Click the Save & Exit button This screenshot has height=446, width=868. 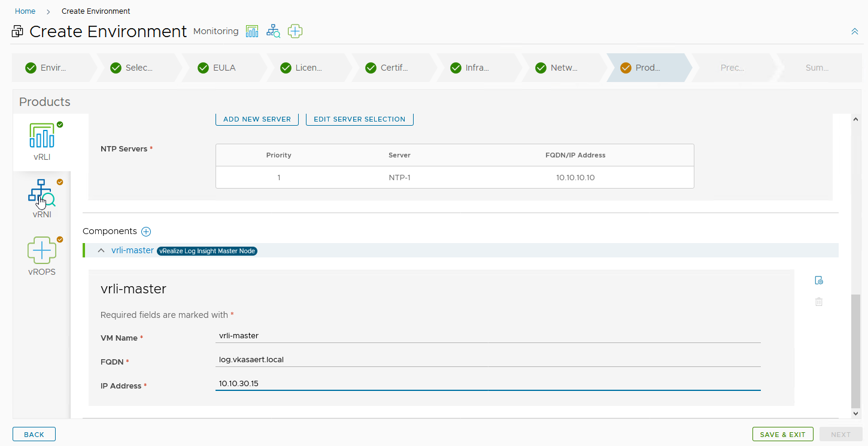[782, 435]
